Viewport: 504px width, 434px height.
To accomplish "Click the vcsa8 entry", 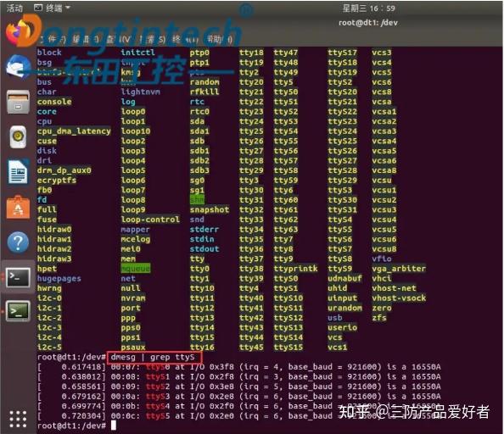I will 384,170.
